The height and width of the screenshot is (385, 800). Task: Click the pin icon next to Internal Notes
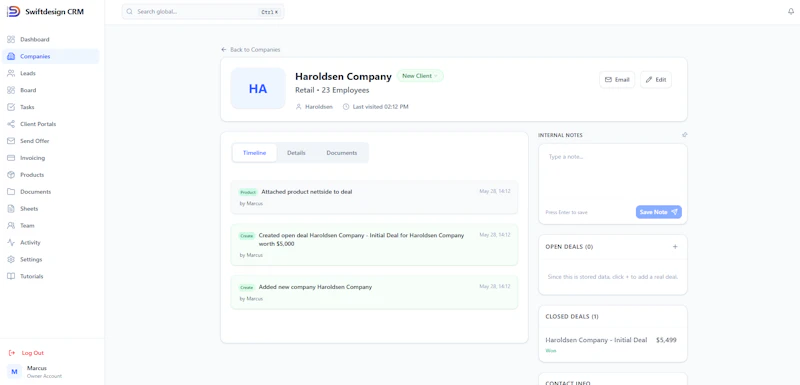685,135
